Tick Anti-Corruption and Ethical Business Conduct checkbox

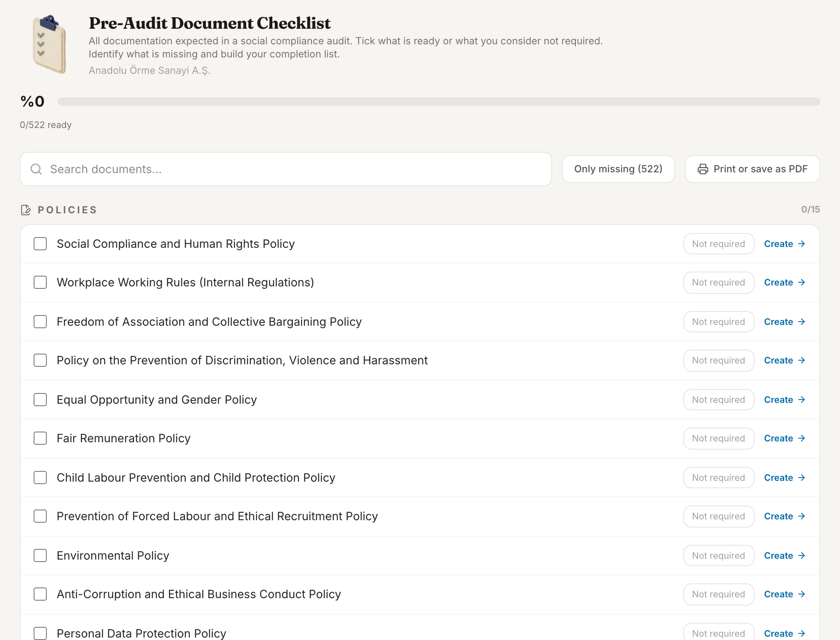pyautogui.click(x=40, y=594)
